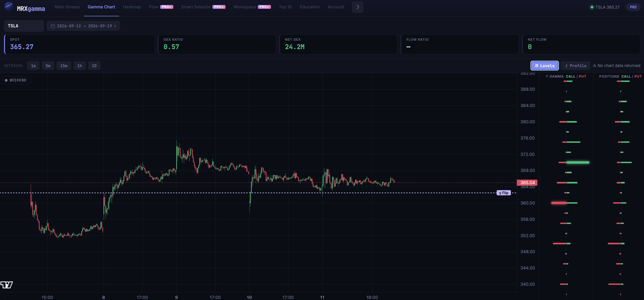Switch to the Heatmap tab
The width and height of the screenshot is (644, 300).
(132, 7)
